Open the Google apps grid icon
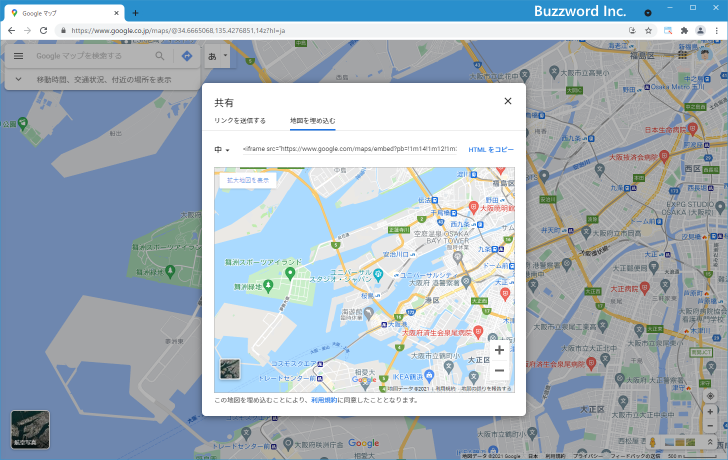 pyautogui.click(x=682, y=55)
